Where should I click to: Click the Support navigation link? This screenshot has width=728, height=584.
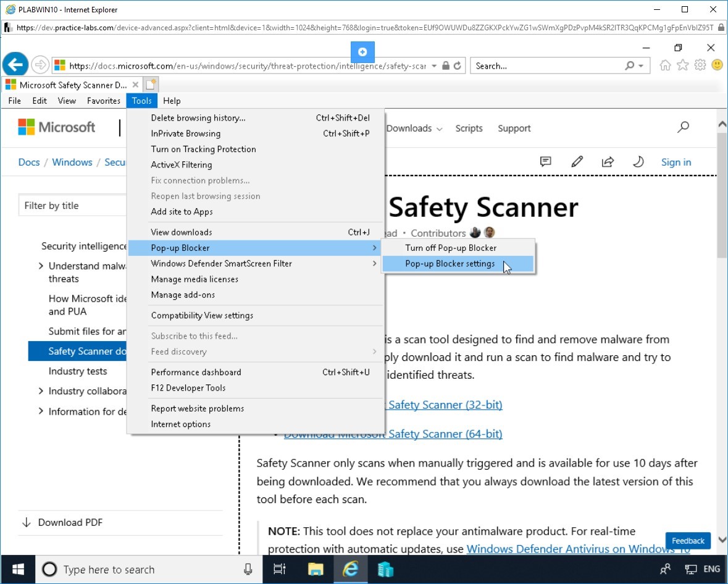pos(514,128)
